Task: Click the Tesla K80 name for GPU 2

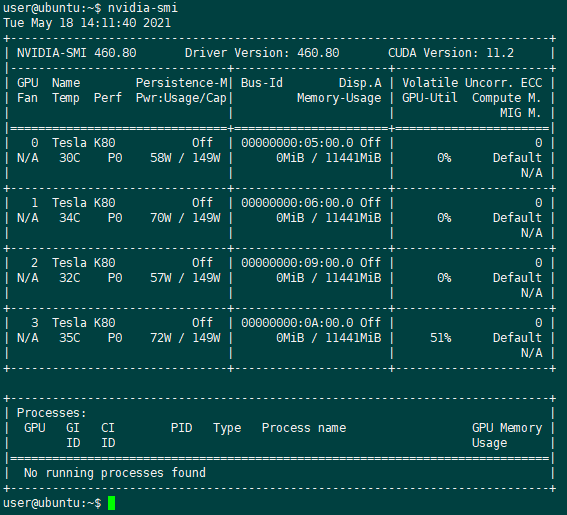Action: [84, 263]
